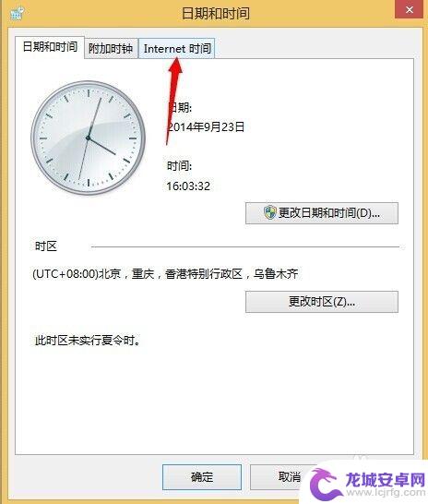
Task: Click the (UTC+08:00) time zone description text
Action: [165, 274]
